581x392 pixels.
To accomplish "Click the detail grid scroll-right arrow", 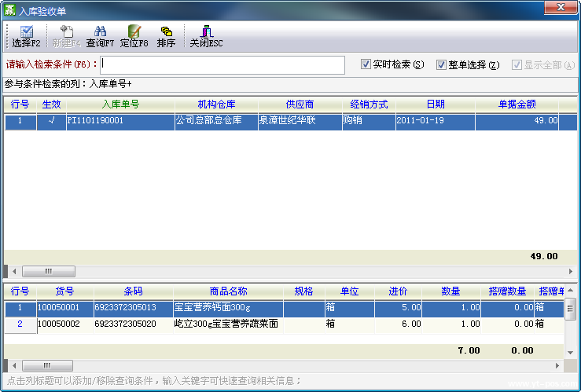I will pyautogui.click(x=557, y=366).
